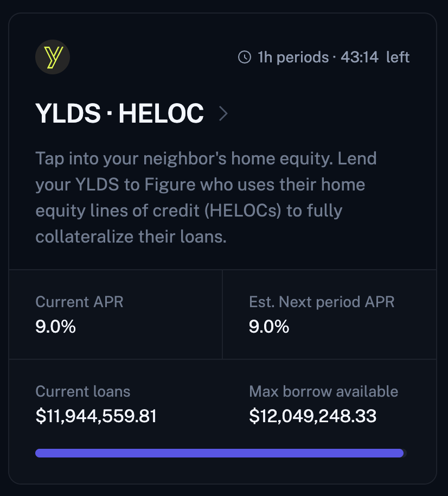The image size is (448, 496).
Task: Click the Est. Next period APR cell
Action: click(329, 314)
